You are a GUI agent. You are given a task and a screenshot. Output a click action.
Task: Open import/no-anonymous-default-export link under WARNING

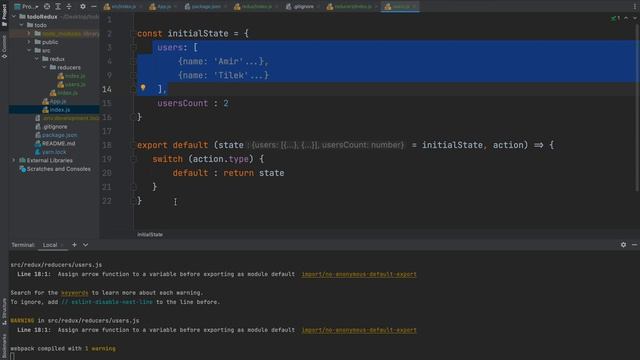pos(359,330)
